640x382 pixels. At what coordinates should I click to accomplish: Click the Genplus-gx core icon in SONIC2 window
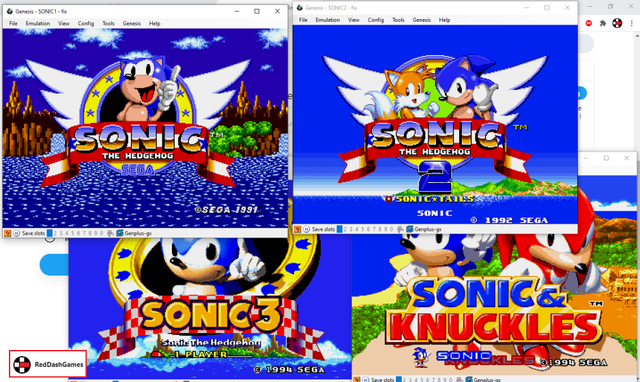click(410, 229)
